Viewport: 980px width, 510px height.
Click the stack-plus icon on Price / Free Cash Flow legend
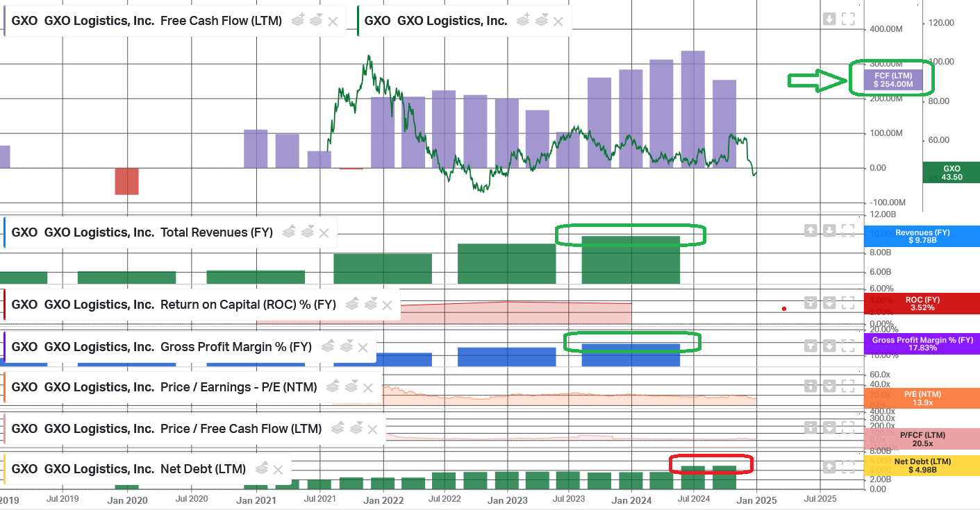coord(338,428)
